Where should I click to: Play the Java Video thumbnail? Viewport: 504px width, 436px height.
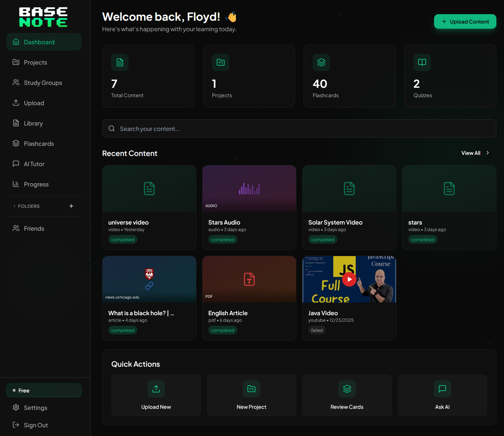tap(349, 279)
